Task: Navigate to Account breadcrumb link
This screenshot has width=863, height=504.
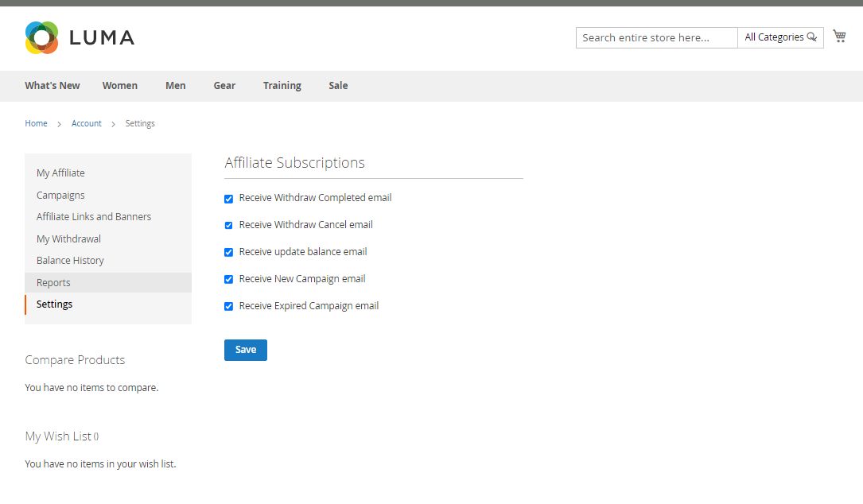Action: pos(87,124)
